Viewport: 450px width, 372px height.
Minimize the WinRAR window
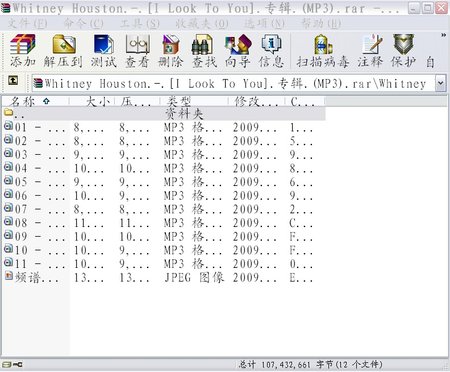click(414, 8)
